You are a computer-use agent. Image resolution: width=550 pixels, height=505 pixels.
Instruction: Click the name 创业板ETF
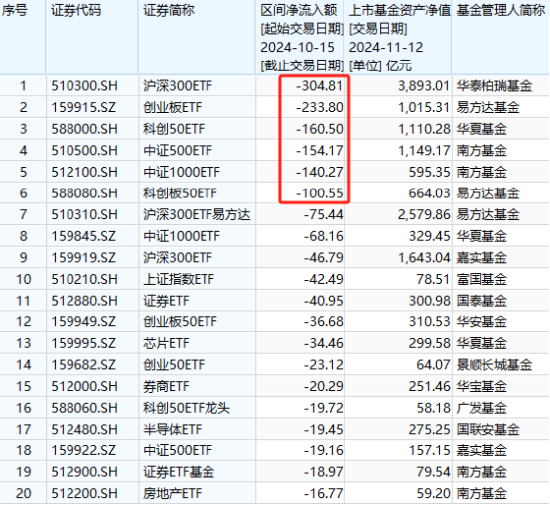click(173, 107)
